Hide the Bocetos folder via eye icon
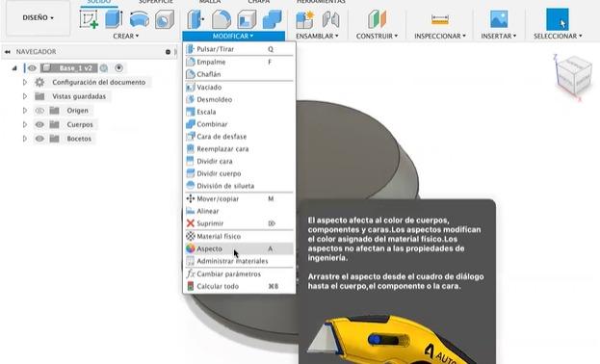The image size is (600, 364). [39, 139]
